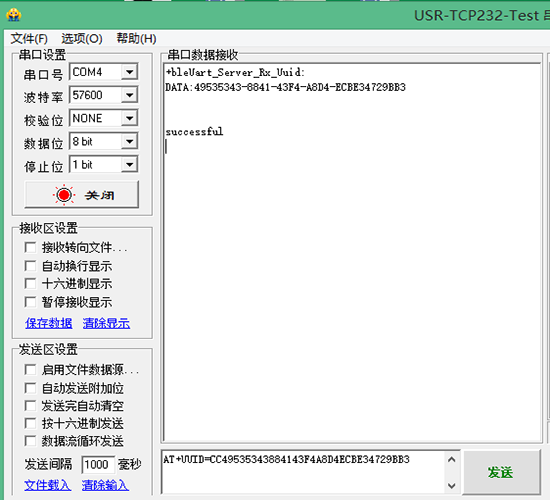Click the red port status indicator light
The image size is (550, 500).
64,195
